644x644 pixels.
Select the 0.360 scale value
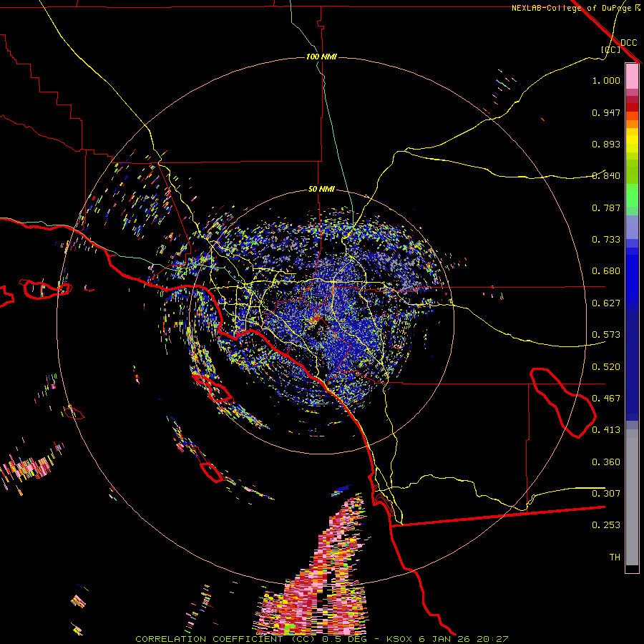coord(606,462)
